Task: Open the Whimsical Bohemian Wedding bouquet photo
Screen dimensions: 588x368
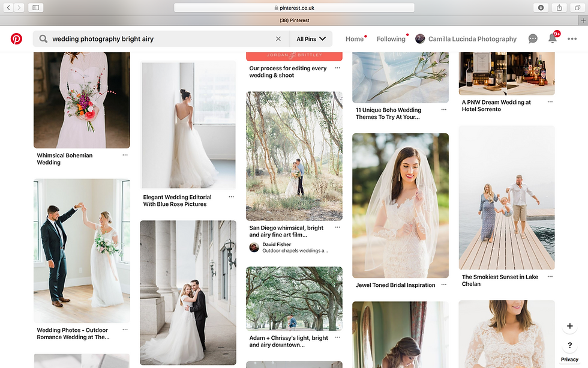Action: tap(82, 100)
